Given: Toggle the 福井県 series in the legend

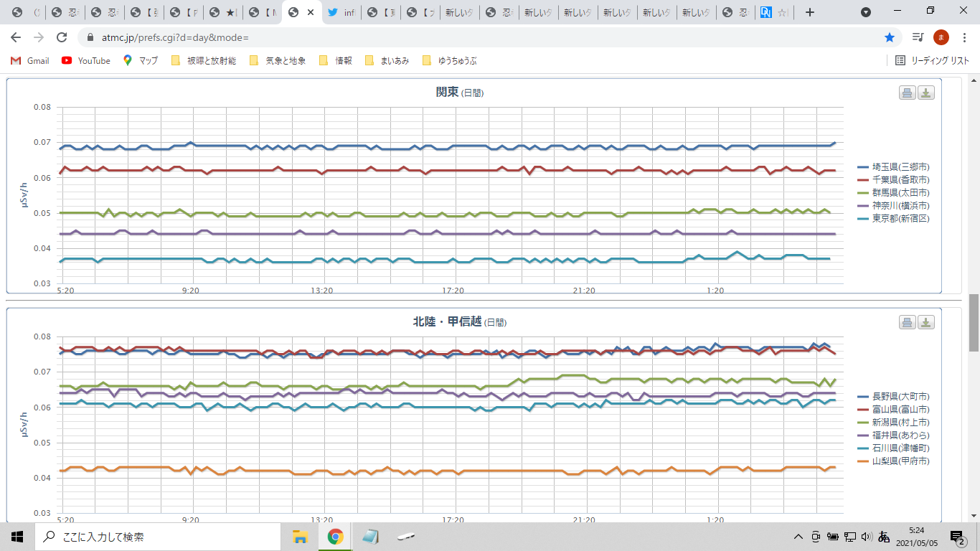Looking at the screenshot, I should coord(893,435).
